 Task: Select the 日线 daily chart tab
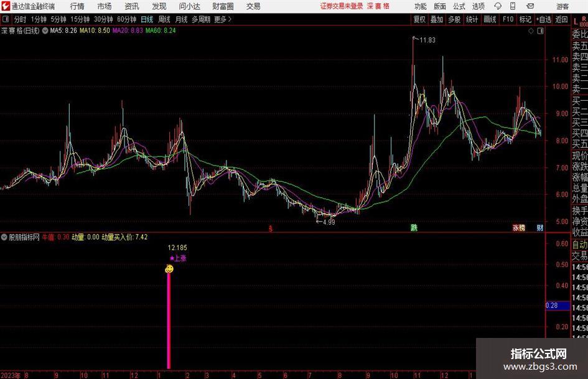coord(147,19)
